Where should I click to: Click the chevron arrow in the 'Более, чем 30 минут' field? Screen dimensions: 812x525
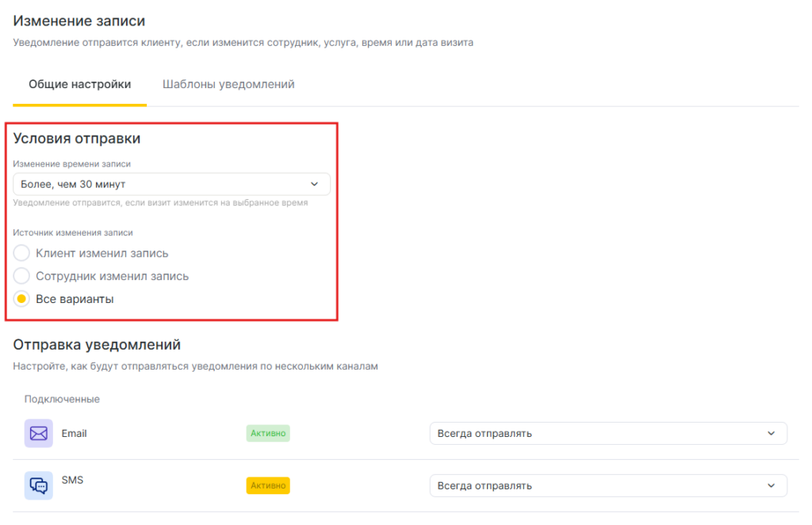315,184
